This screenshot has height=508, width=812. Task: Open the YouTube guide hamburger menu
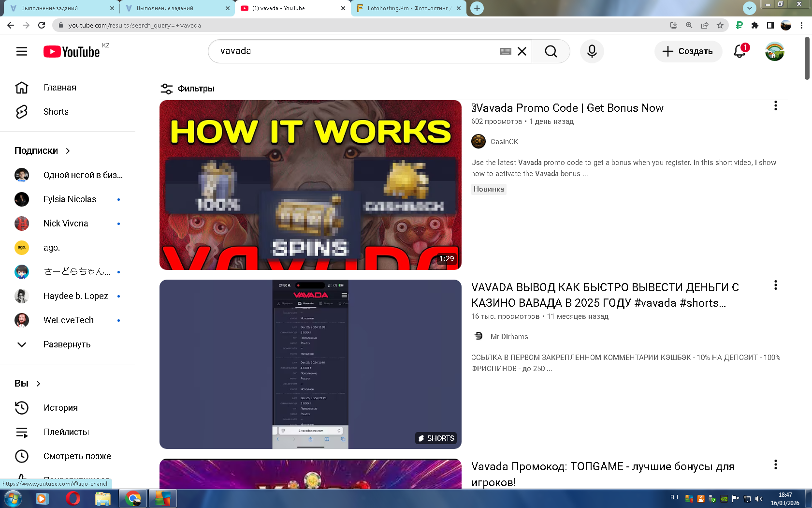[22, 51]
